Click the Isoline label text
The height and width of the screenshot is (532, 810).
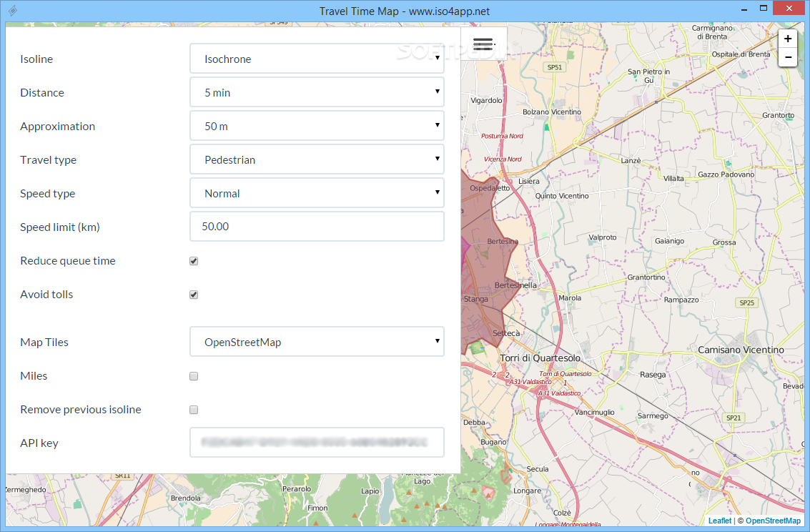tap(36, 59)
